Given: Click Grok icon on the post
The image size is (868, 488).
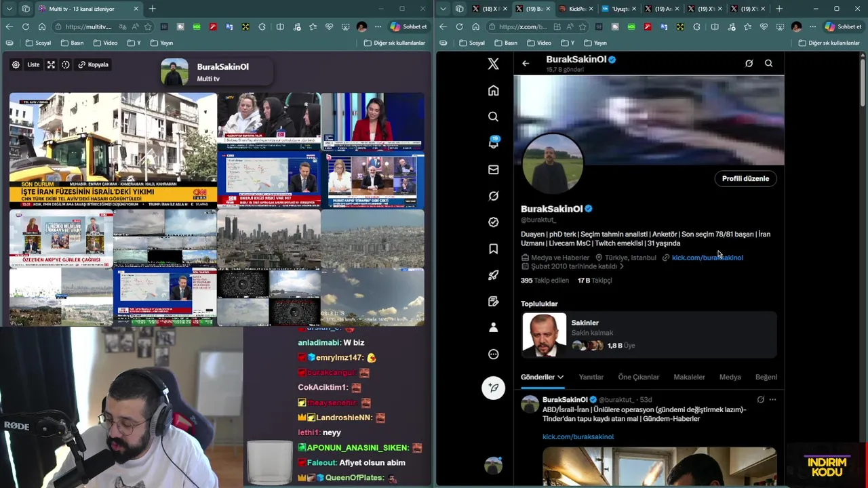Looking at the screenshot, I should pyautogui.click(x=760, y=399).
